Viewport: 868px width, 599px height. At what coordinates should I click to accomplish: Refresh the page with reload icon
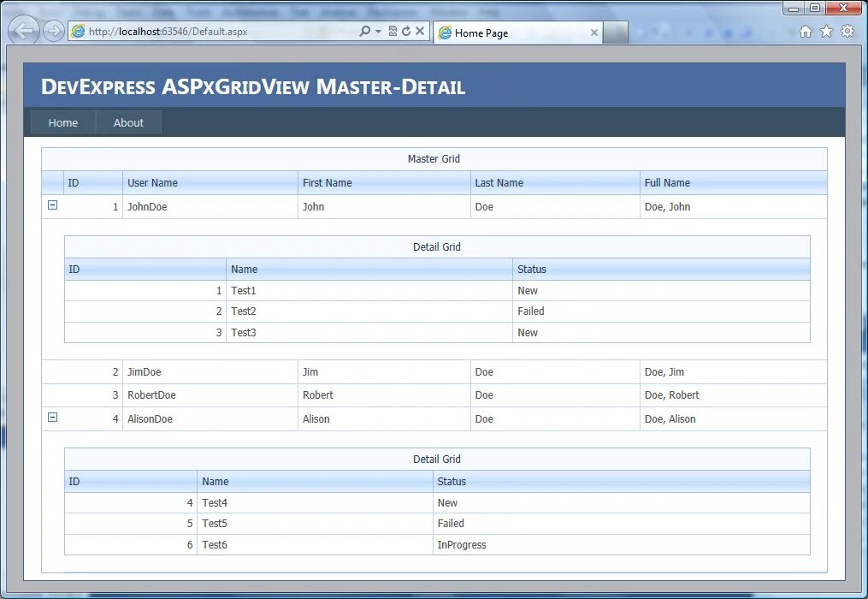pos(406,31)
